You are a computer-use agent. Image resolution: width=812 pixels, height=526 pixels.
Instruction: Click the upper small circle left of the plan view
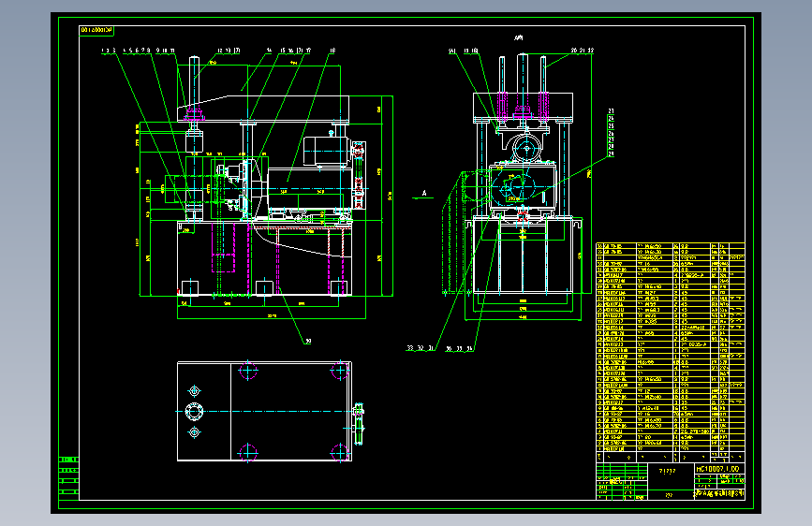(194, 391)
